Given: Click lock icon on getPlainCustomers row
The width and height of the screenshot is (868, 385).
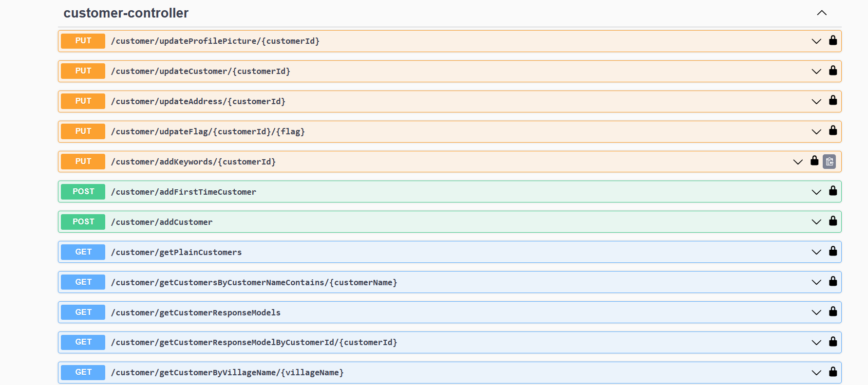Looking at the screenshot, I should [x=833, y=252].
